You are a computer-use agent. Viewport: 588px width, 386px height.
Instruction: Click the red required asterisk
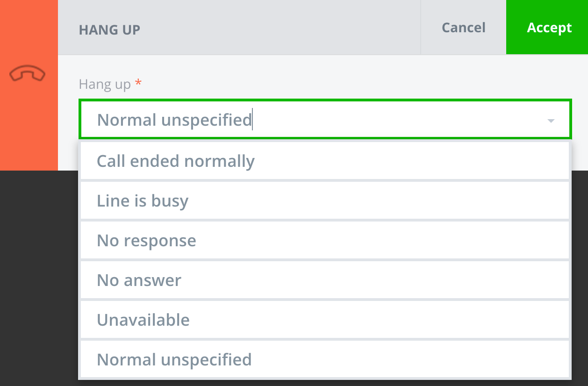click(138, 83)
